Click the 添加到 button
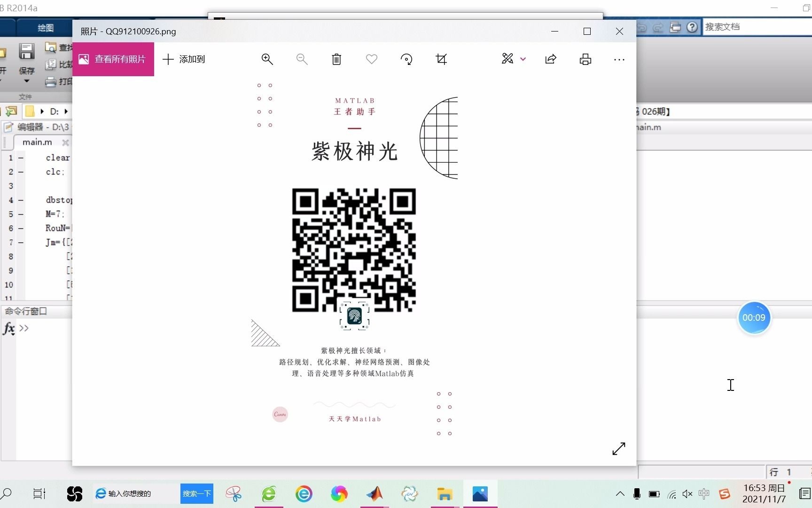This screenshot has width=812, height=508. tap(184, 59)
